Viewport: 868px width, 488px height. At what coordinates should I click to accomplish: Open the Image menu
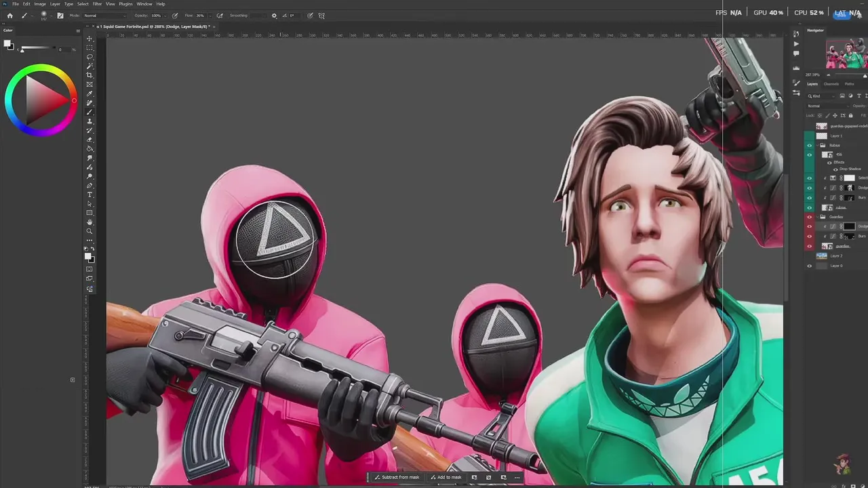[40, 4]
